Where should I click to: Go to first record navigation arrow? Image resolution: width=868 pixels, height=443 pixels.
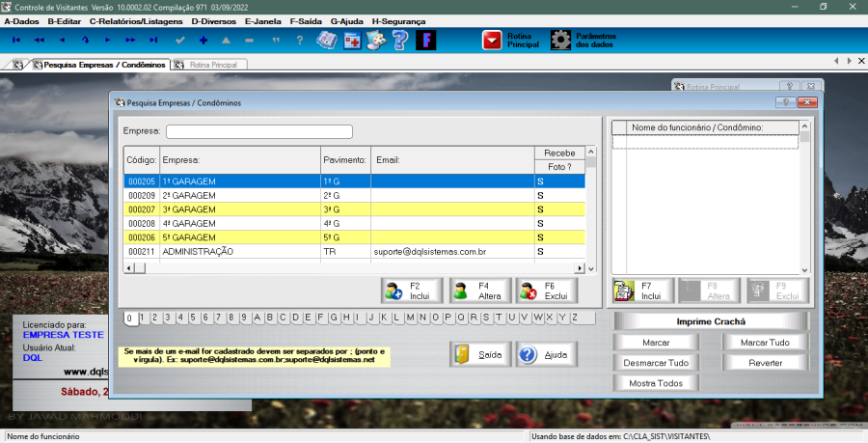16,41
